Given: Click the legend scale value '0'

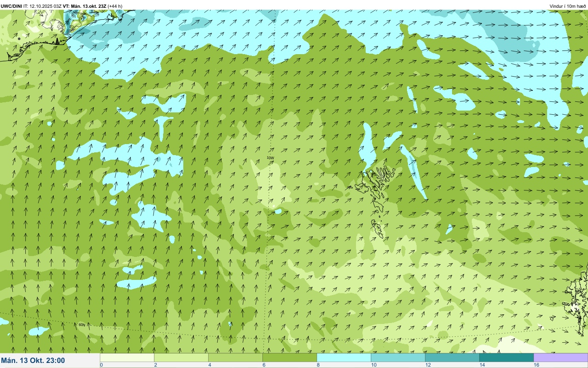Looking at the screenshot, I should click(x=101, y=365).
